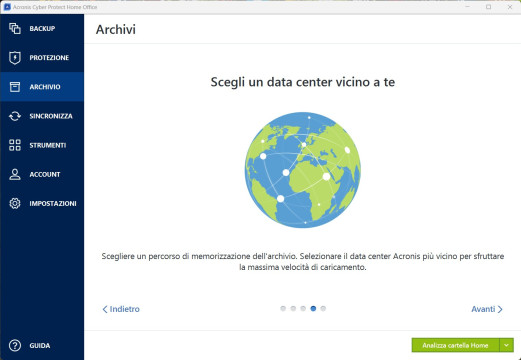521x360 pixels.
Task: Click the 'Archivi' page title
Action: [x=116, y=29]
